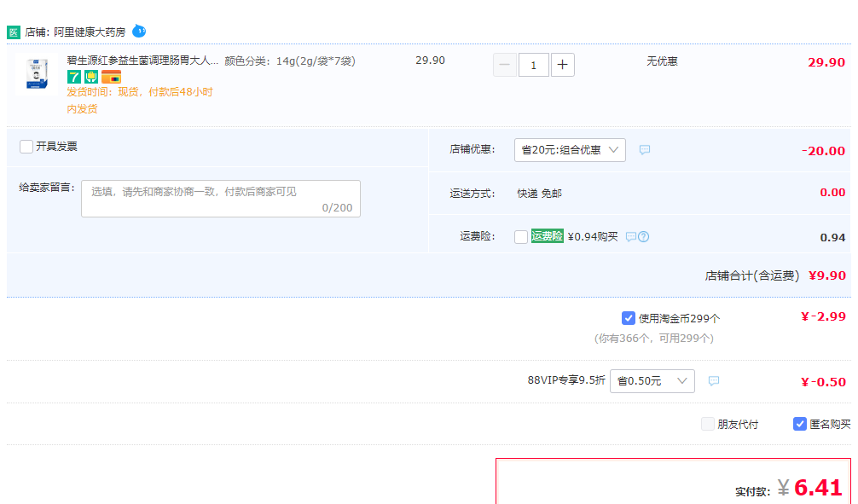Image resolution: width=858 pixels, height=504 pixels.
Task: Click comment icon beside 运费险 purchase
Action: (x=631, y=237)
